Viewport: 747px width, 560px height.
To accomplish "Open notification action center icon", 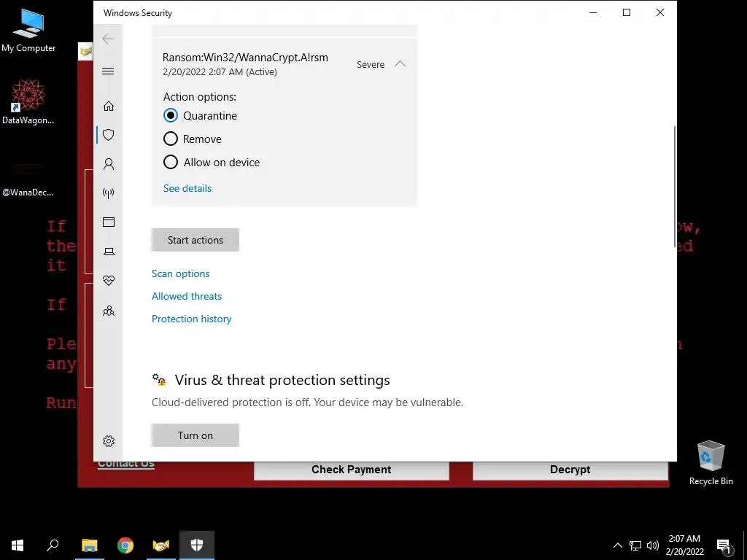I will coord(723,546).
